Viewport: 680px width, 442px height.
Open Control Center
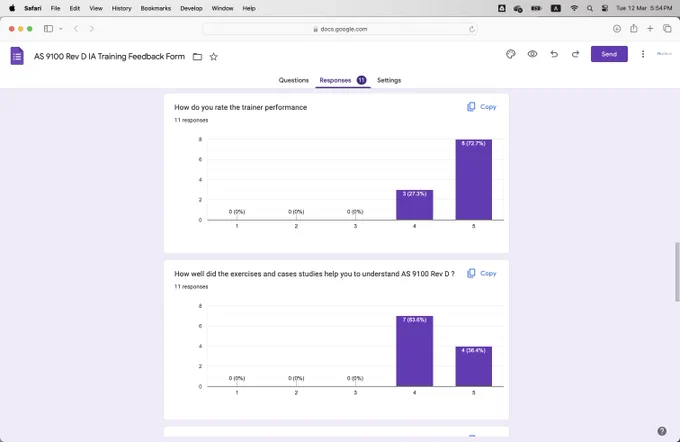pyautogui.click(x=605, y=8)
